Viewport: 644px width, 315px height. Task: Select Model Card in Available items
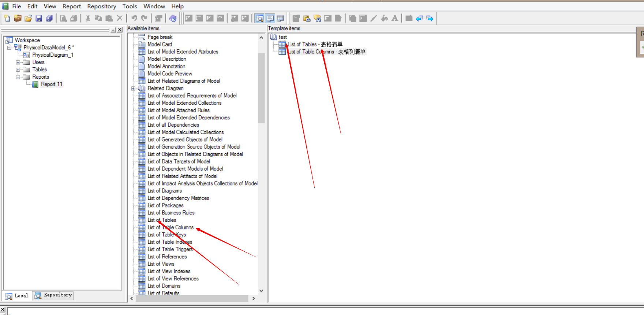[x=160, y=44]
